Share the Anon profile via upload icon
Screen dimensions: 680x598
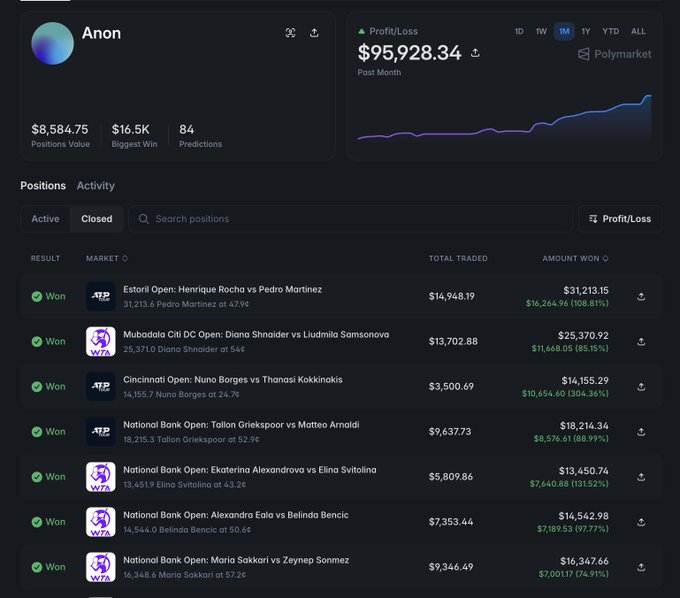pos(314,33)
